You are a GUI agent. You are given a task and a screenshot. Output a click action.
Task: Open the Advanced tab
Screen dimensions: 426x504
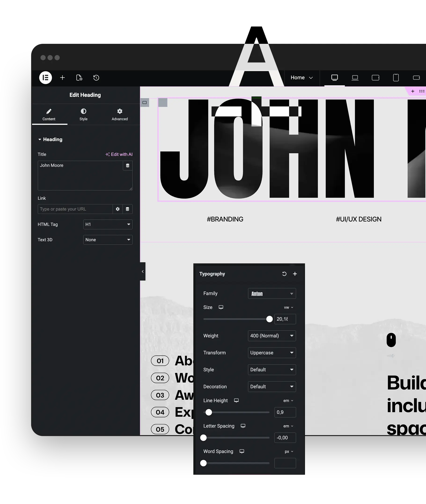click(x=120, y=114)
